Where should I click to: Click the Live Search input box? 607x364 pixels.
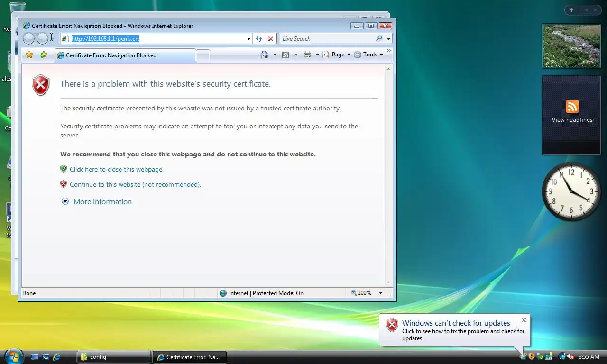pyautogui.click(x=327, y=39)
